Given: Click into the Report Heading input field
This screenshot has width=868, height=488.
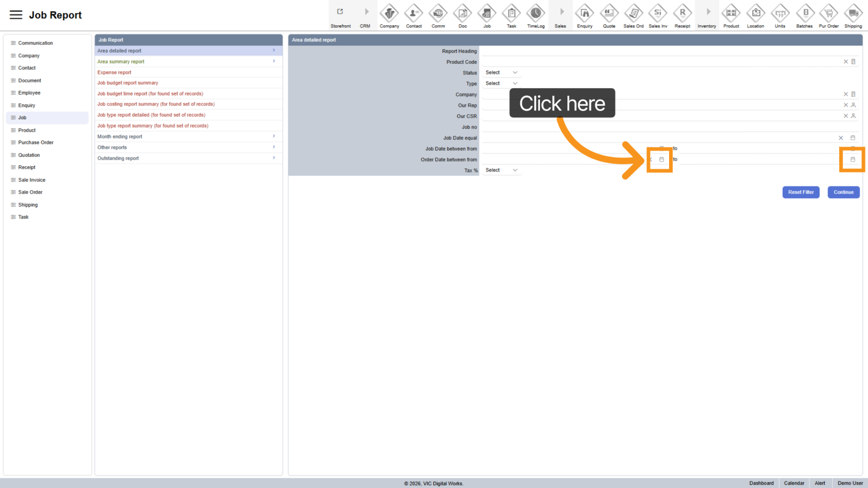Looking at the screenshot, I should pos(669,51).
